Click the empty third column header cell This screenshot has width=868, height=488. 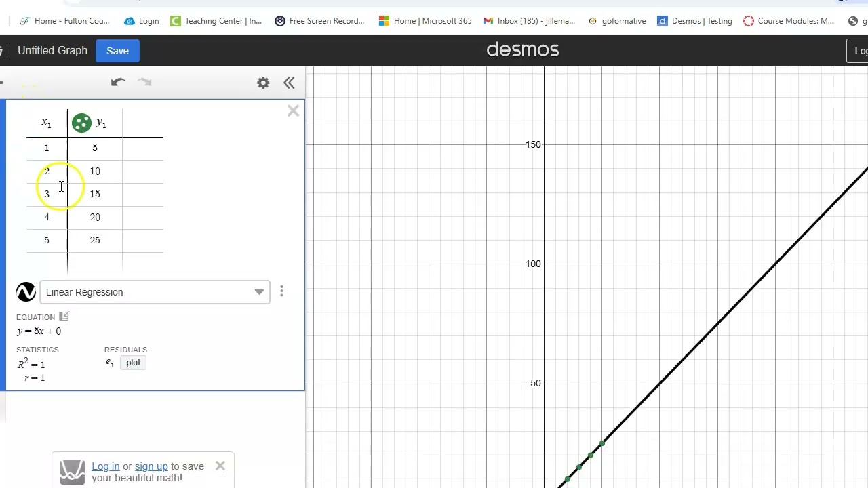143,123
